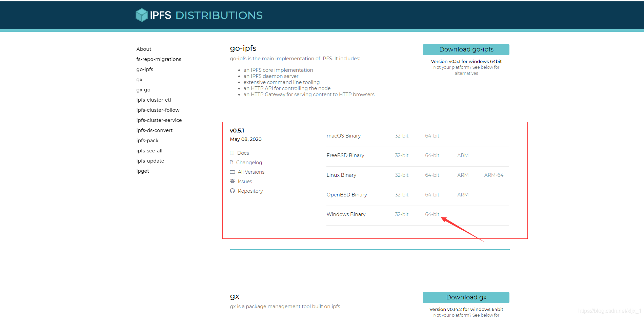The height and width of the screenshot is (317, 644).
Task: Open ipfs-ds-convert sidebar link
Action: coord(155,130)
